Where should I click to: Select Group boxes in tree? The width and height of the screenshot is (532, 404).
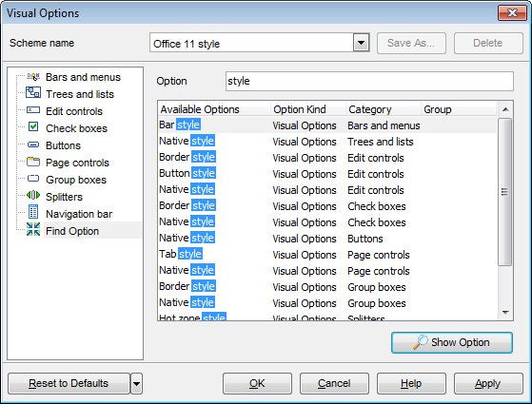76,180
